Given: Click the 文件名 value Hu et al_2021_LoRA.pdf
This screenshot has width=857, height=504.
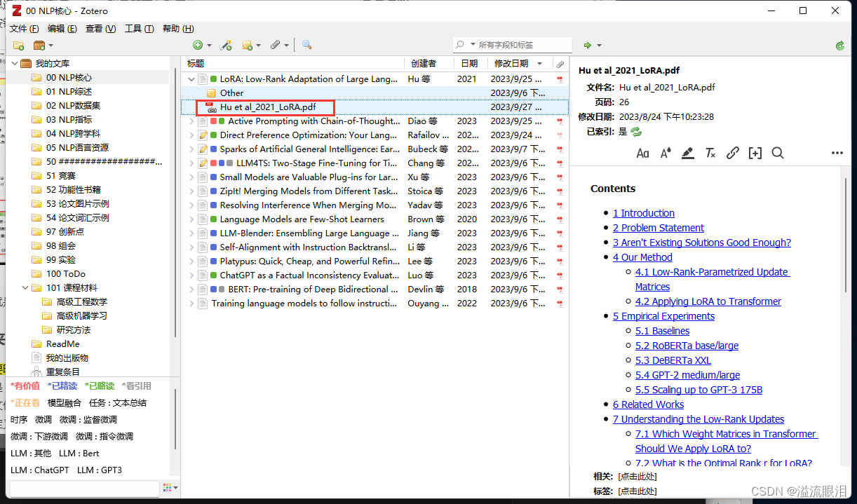Looking at the screenshot, I should point(668,88).
